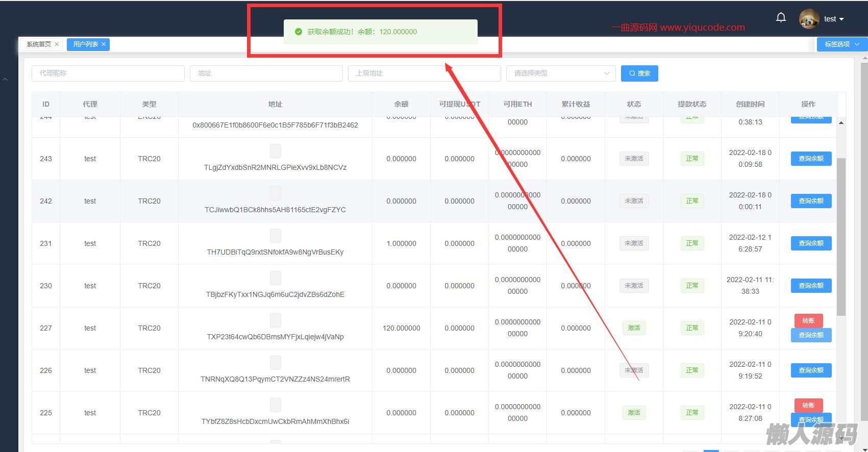
Task: Click the notification bell icon
Action: 781,18
